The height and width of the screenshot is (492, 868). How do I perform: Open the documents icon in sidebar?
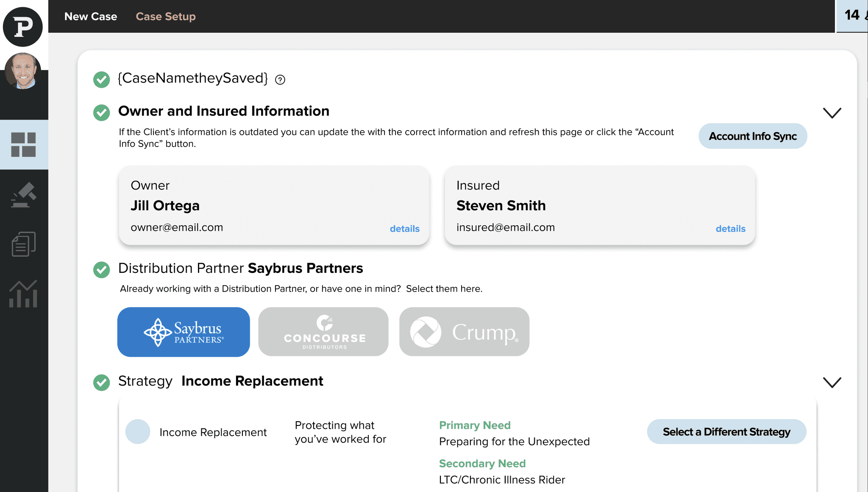tap(23, 244)
